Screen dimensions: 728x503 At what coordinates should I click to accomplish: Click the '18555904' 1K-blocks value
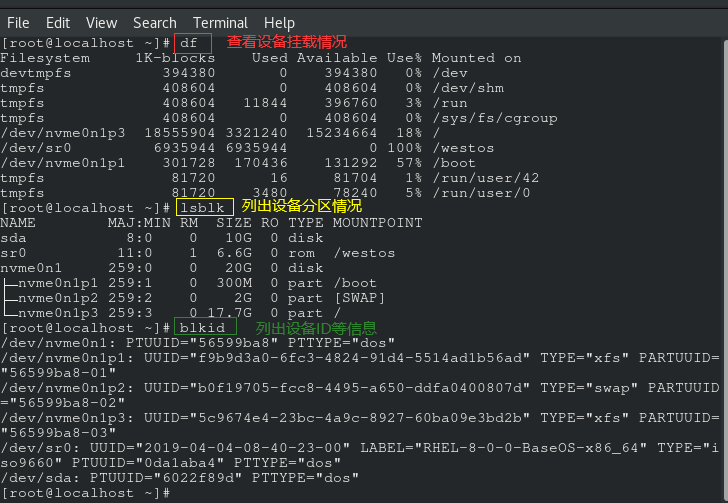(x=180, y=133)
